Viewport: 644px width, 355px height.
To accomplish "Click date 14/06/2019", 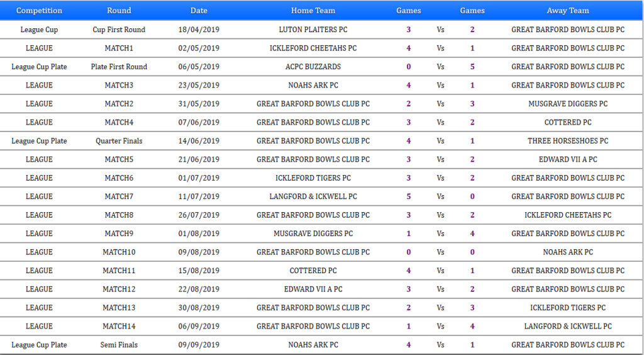I will tap(199, 140).
